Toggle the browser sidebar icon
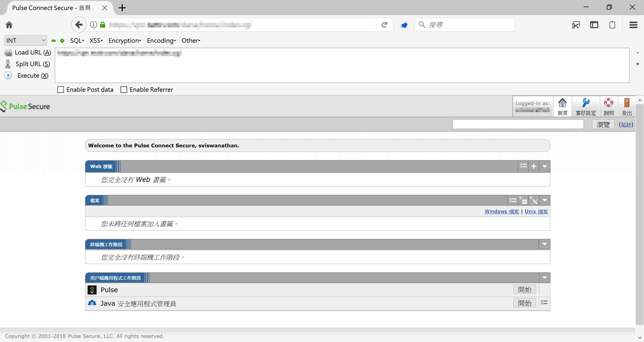The width and height of the screenshot is (644, 342). pos(594,25)
